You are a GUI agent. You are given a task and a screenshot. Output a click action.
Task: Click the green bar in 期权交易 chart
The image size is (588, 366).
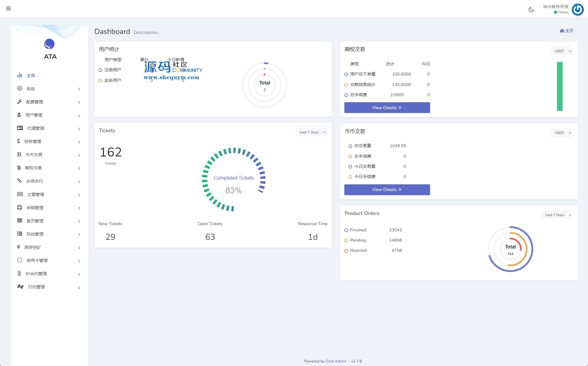coord(560,86)
